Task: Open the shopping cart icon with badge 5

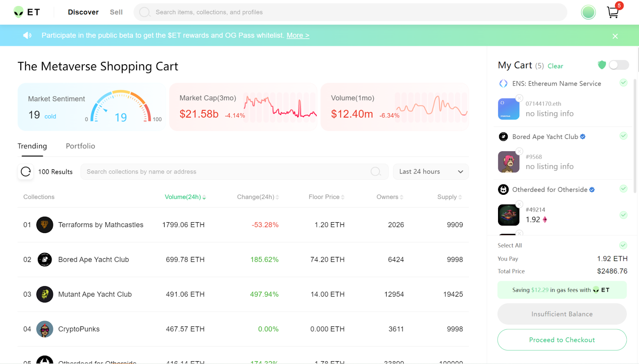Action: (613, 12)
